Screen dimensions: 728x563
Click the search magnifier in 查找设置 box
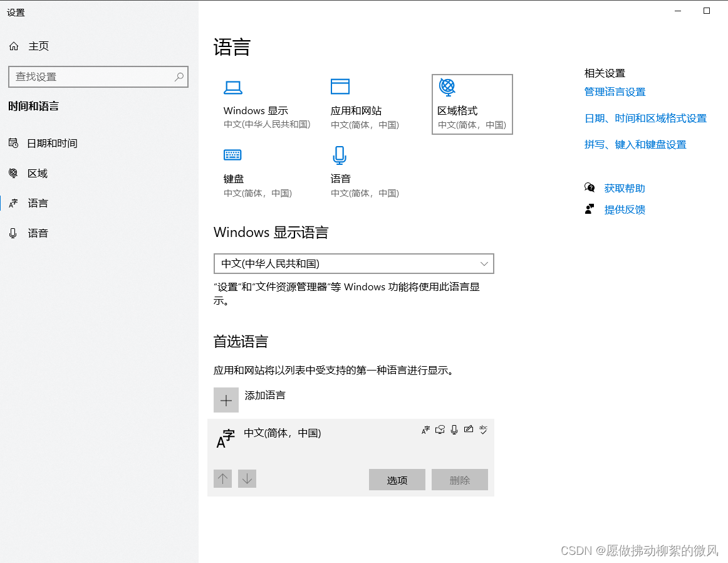click(179, 76)
